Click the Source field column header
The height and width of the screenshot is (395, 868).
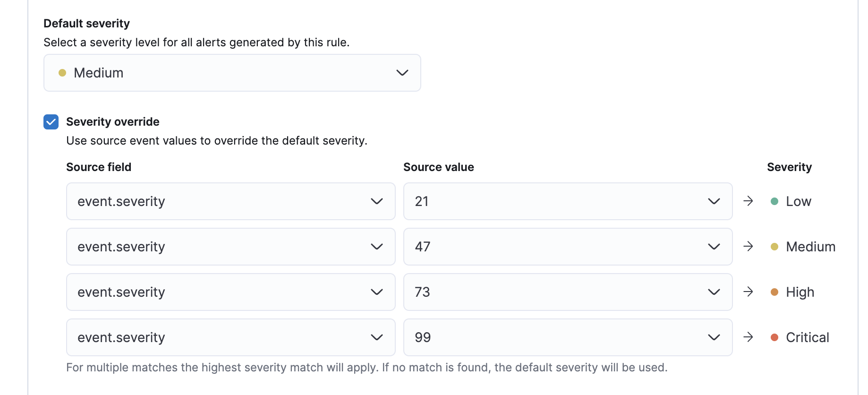(98, 167)
